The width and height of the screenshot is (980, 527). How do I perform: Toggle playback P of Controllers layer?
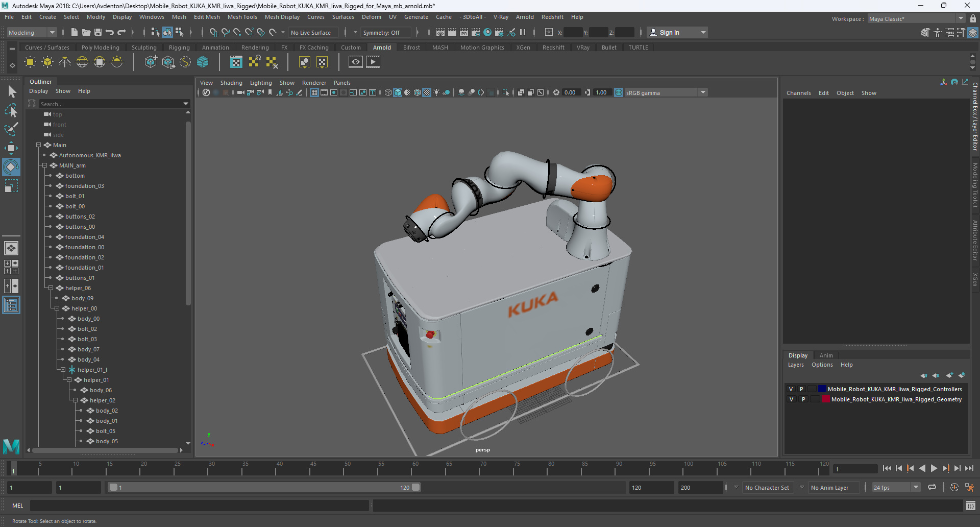(801, 389)
